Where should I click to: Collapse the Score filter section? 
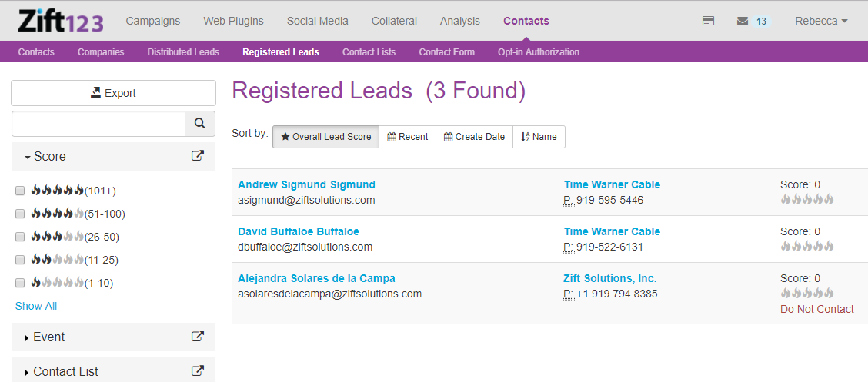(45, 157)
